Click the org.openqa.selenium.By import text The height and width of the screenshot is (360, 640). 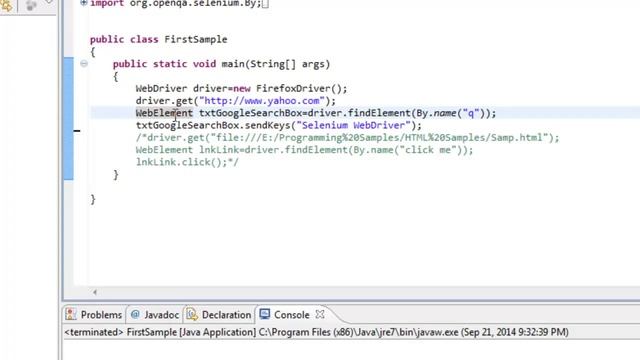click(x=196, y=3)
